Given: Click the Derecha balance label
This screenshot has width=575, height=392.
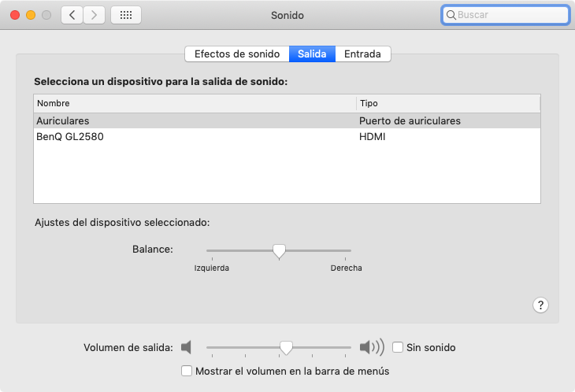Looking at the screenshot, I should point(346,268).
